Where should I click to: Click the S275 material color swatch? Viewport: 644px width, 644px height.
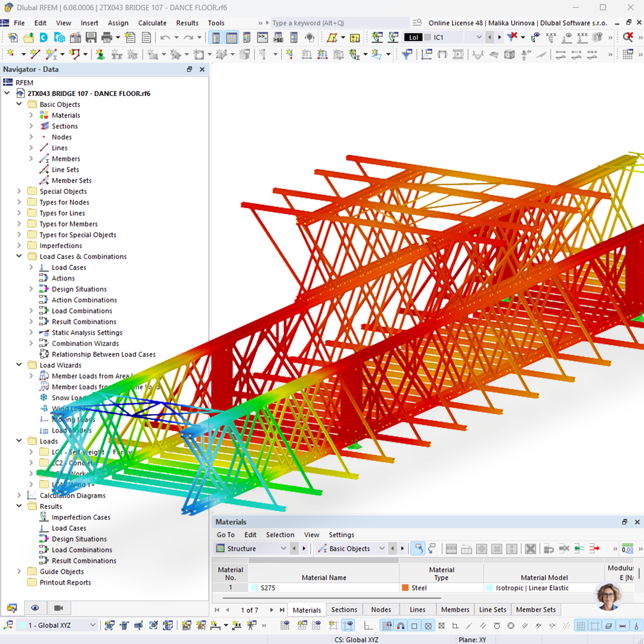point(254,588)
